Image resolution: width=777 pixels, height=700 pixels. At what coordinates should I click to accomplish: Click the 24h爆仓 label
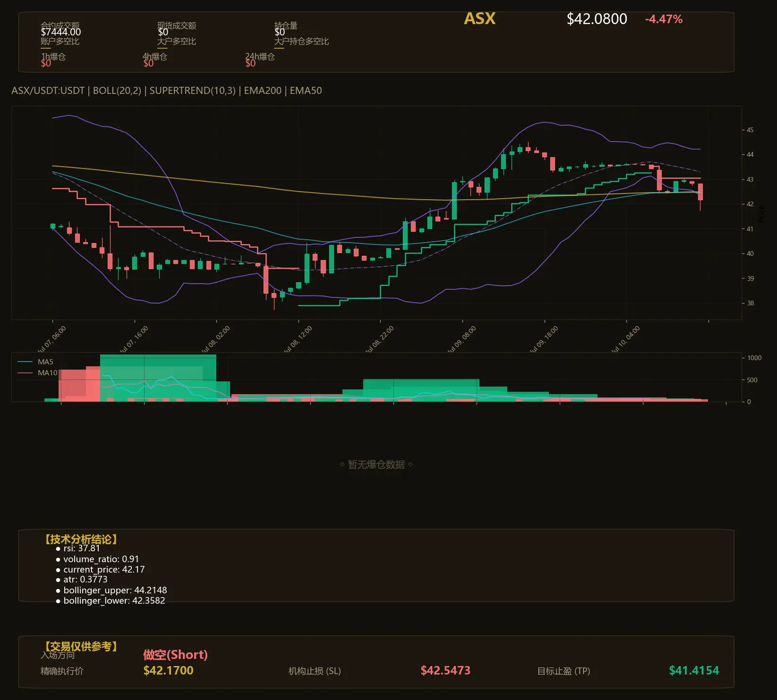point(260,57)
